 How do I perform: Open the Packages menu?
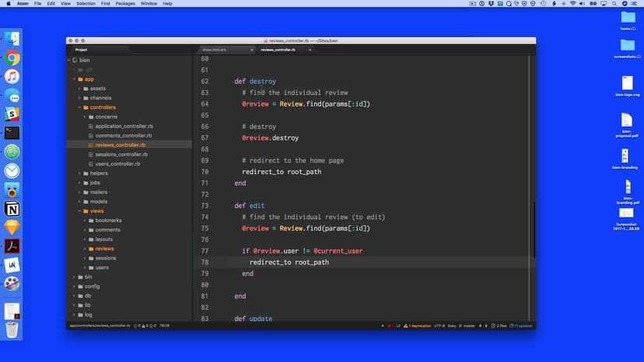click(x=125, y=4)
